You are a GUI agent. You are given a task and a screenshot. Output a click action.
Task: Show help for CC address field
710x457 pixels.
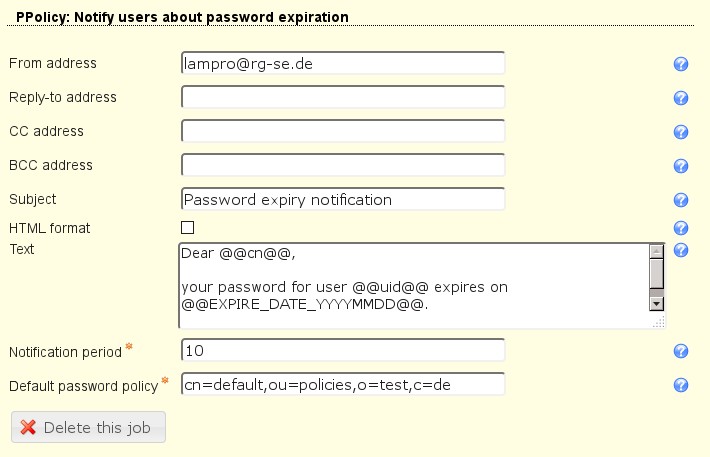coord(681,132)
